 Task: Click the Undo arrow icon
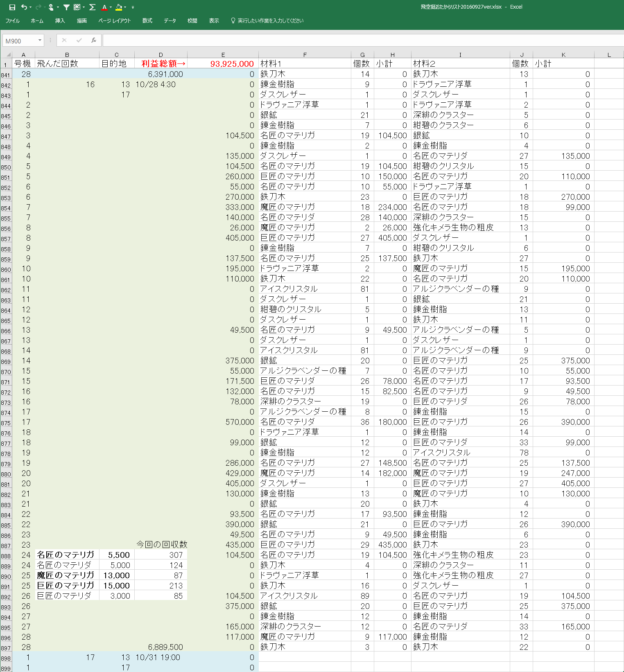[24, 7]
